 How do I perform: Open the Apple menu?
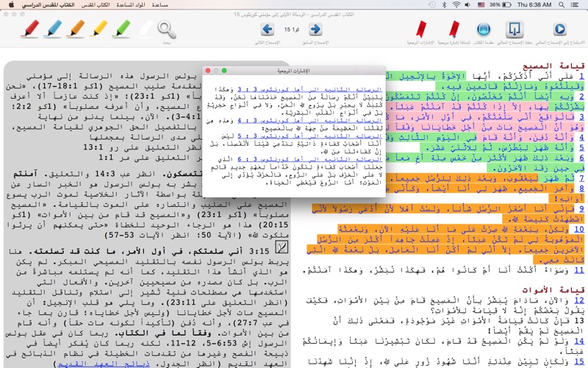(x=11, y=4)
